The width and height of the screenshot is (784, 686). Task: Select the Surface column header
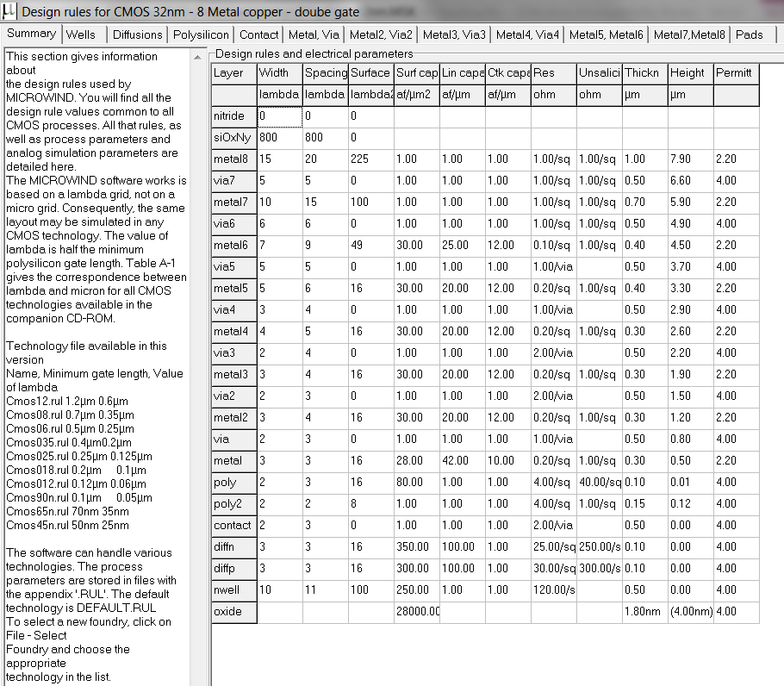point(371,73)
